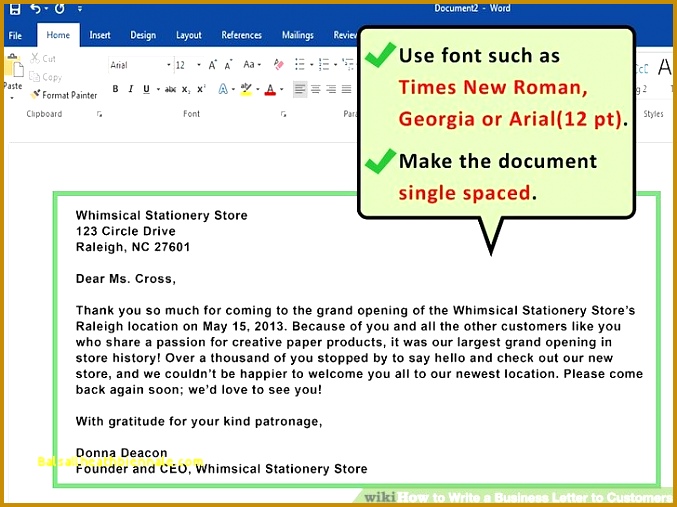677x507 pixels.
Task: Activate the Format Painter
Action: 64,95
